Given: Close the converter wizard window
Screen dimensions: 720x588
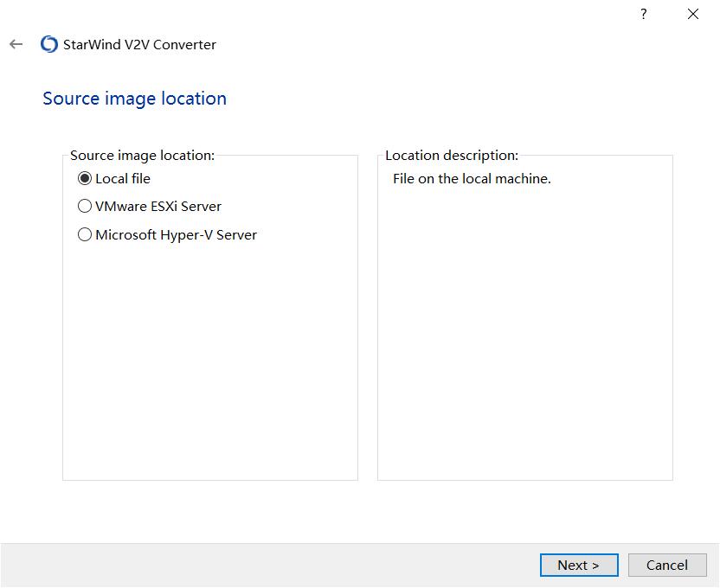Looking at the screenshot, I should [x=693, y=14].
